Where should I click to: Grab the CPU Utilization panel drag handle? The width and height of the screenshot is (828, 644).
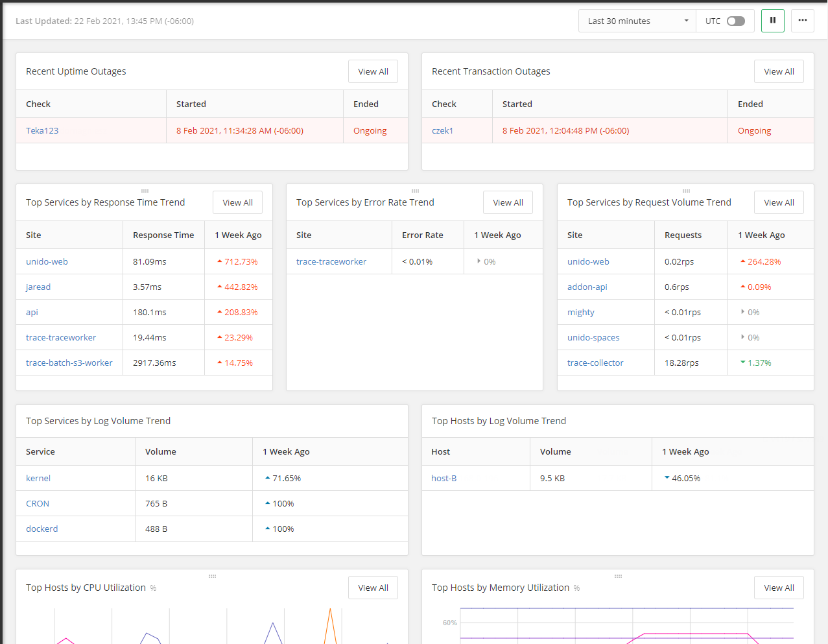point(212,576)
